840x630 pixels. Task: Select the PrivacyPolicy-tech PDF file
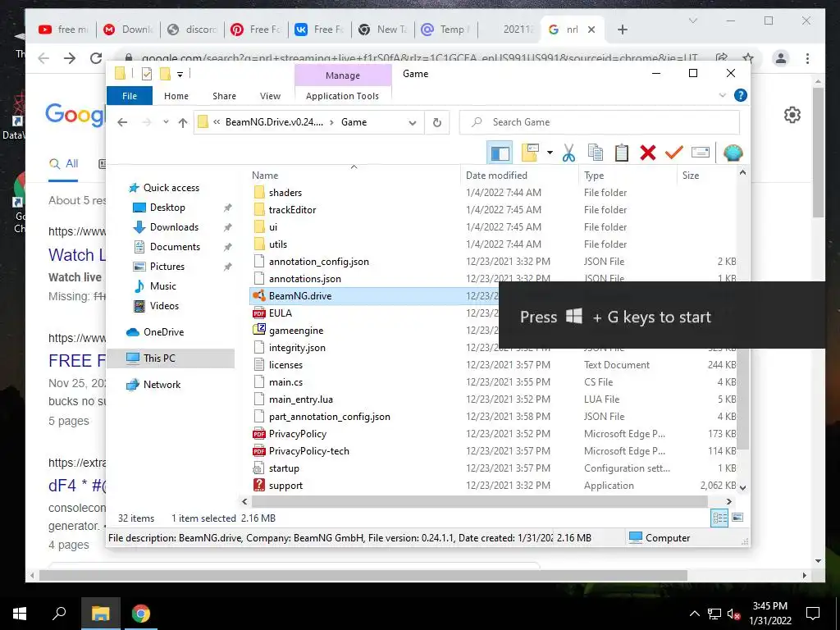tap(309, 452)
